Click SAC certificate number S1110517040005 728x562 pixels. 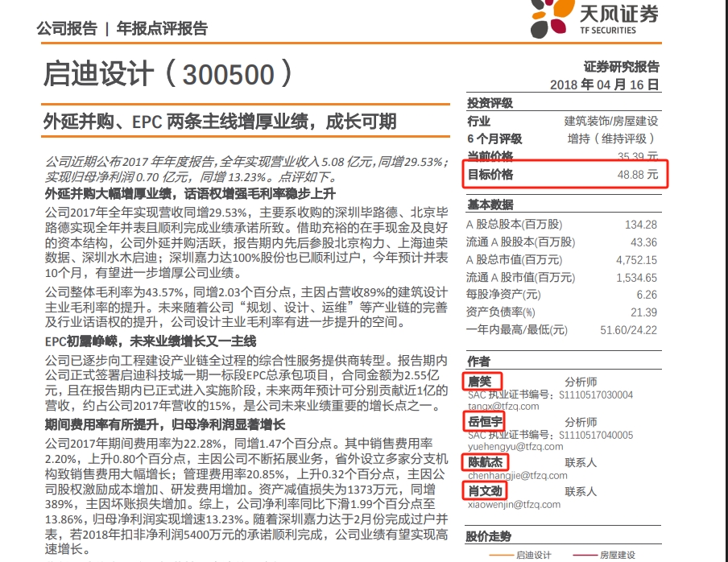click(x=596, y=436)
